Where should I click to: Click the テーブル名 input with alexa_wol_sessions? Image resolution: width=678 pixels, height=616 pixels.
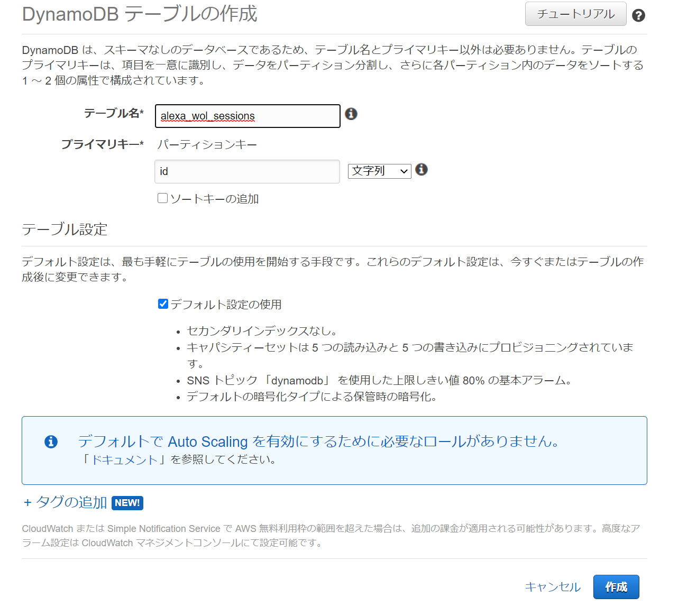248,116
